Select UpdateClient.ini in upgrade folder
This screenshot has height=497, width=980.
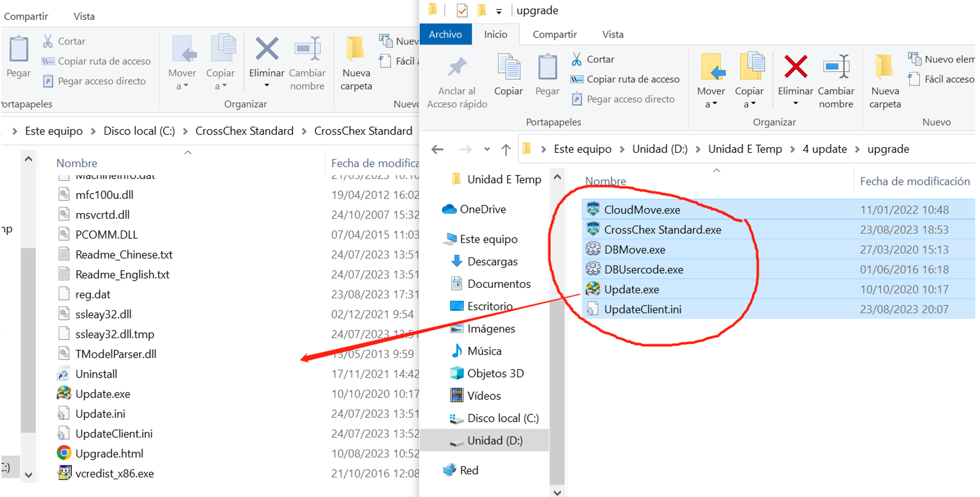pyautogui.click(x=778, y=309)
